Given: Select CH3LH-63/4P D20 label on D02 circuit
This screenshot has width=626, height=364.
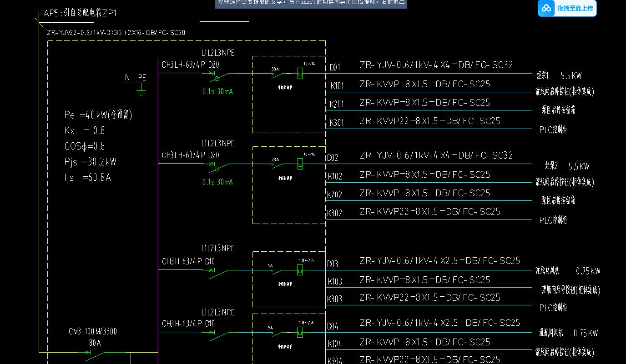Looking at the screenshot, I should (190, 155).
